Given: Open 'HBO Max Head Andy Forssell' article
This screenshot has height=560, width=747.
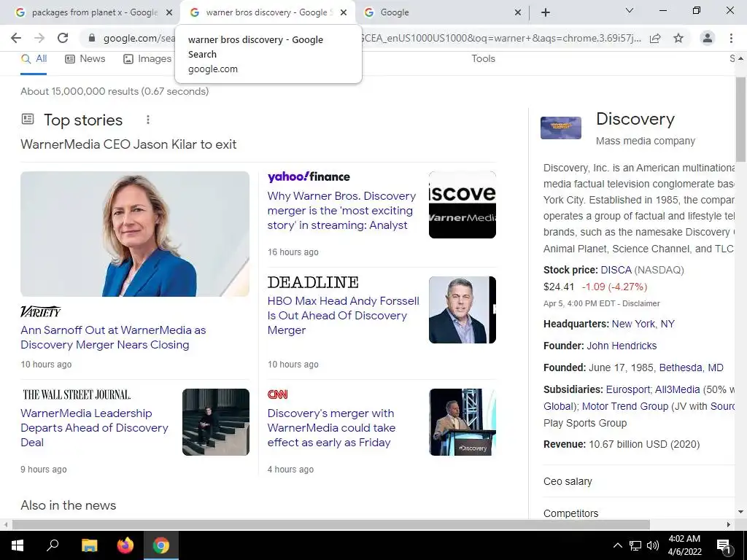Looking at the screenshot, I should click(x=344, y=315).
